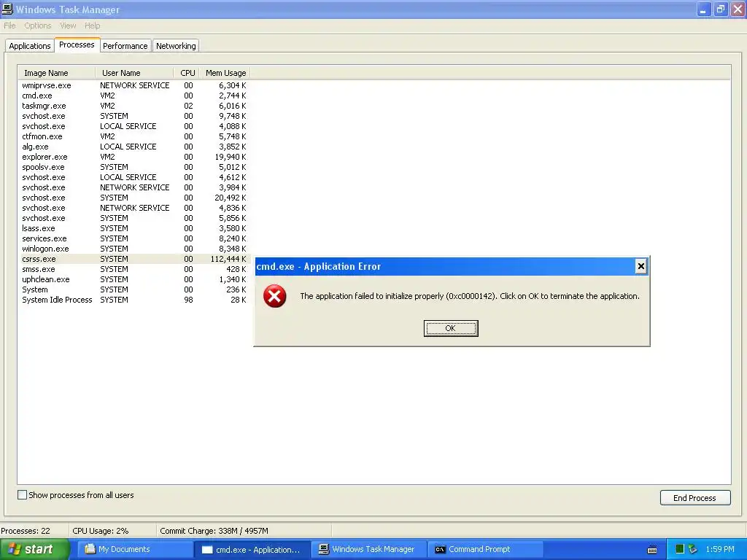Select the smss.exe process
747x560 pixels.
[x=134, y=269]
